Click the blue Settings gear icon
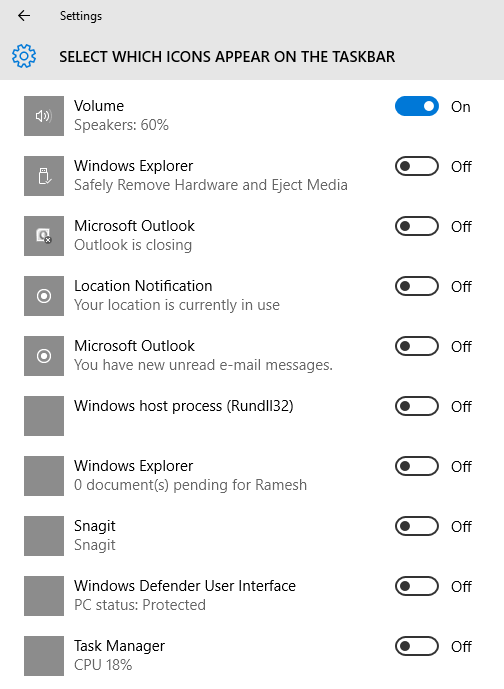 [24, 56]
